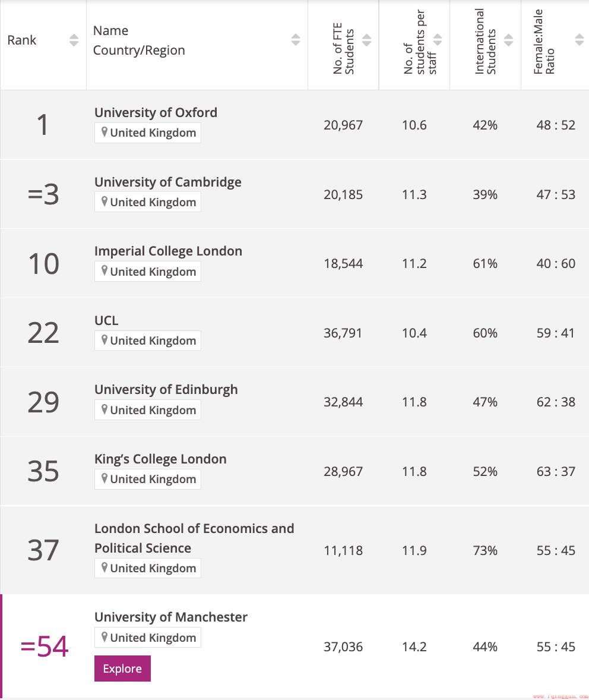Open King's College London page
This screenshot has height=700, width=589.
tap(160, 459)
